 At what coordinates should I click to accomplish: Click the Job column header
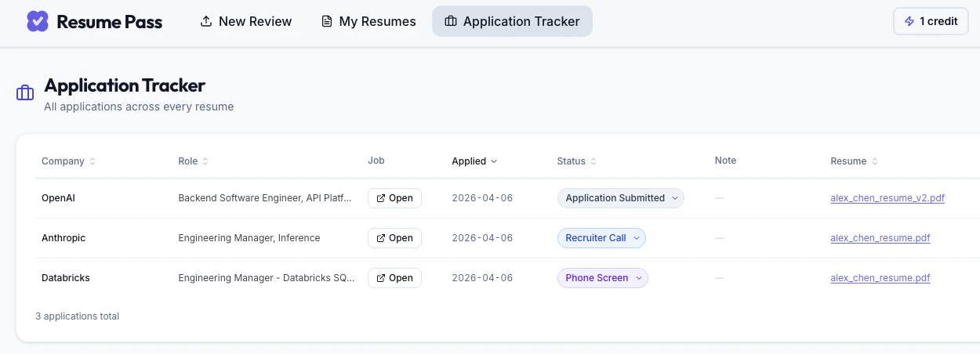pos(376,161)
